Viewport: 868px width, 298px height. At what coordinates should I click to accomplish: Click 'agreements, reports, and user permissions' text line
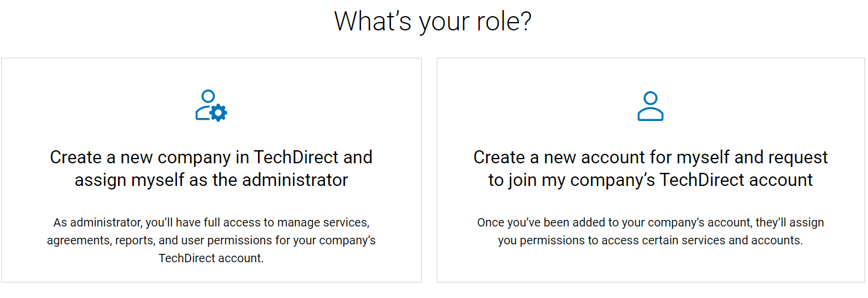point(211,241)
